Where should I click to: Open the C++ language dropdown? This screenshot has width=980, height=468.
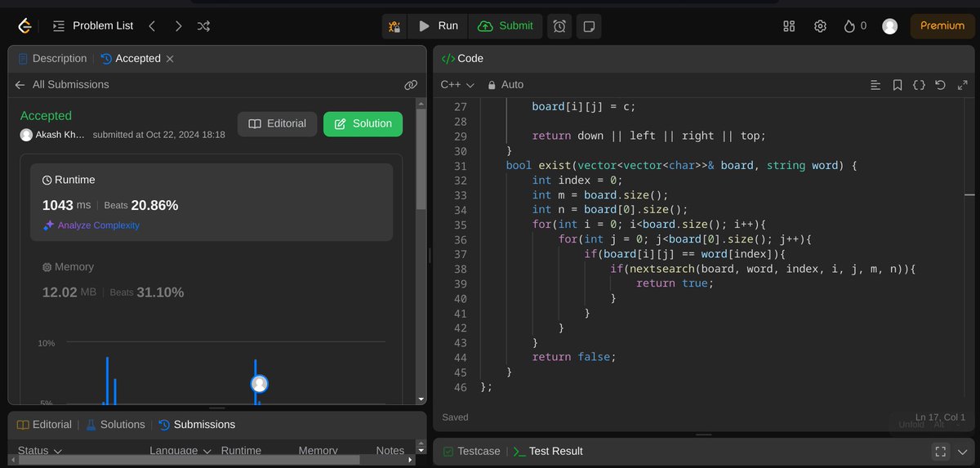[457, 85]
